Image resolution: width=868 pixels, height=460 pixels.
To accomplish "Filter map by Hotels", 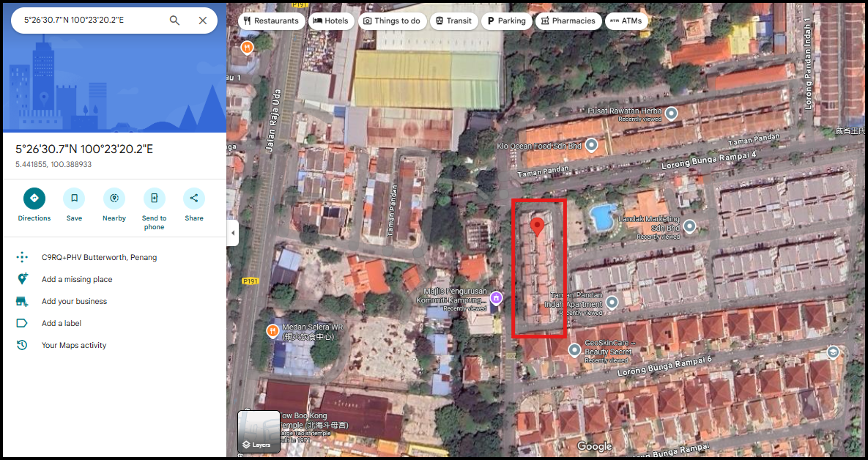I will 330,21.
